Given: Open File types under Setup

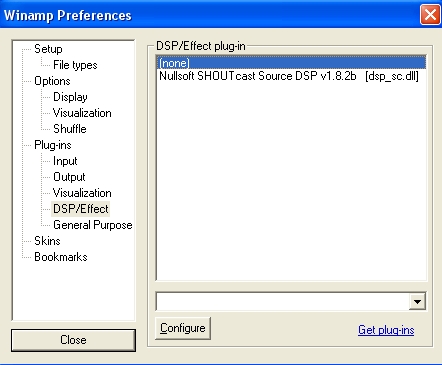Looking at the screenshot, I should click(75, 65).
